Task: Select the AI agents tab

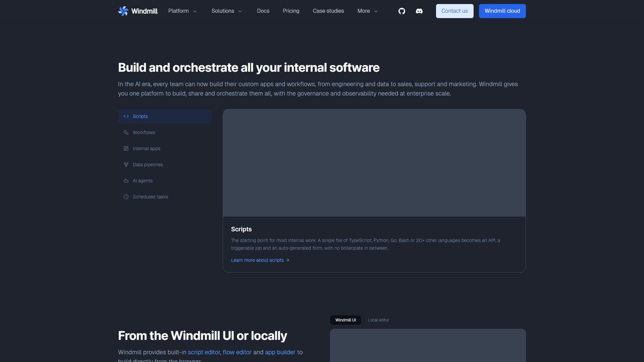Action: coord(165,181)
